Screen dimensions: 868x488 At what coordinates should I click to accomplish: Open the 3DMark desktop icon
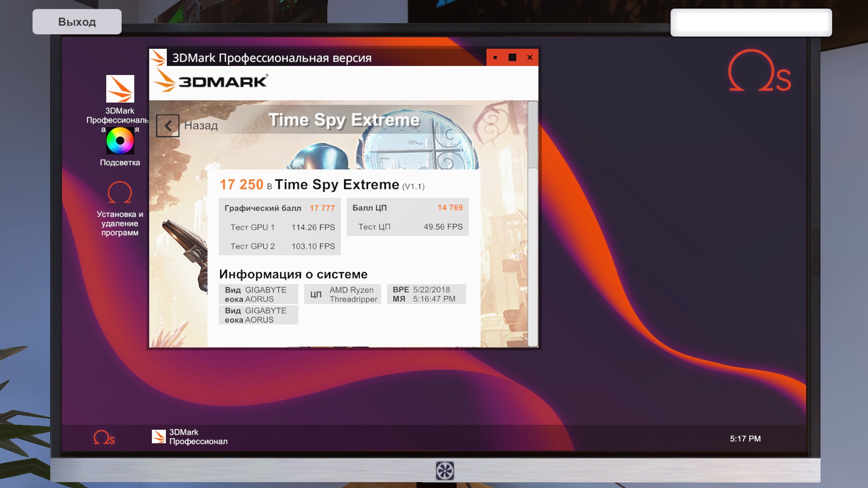[x=120, y=89]
